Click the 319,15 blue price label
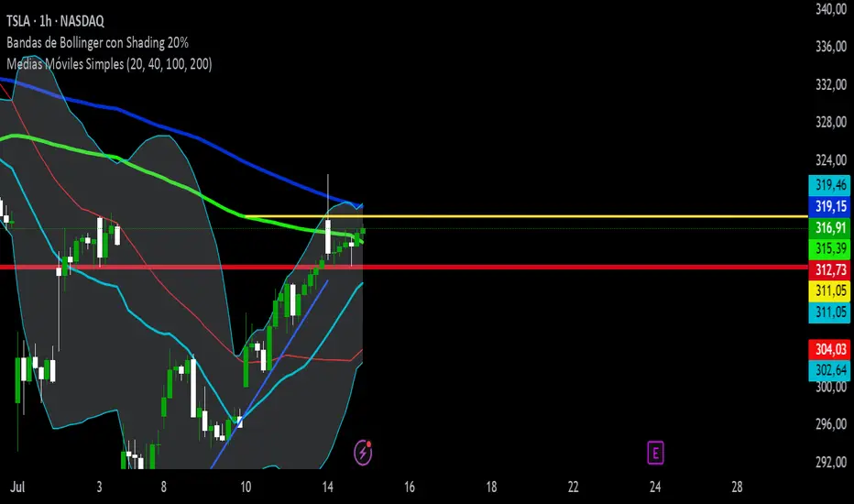 [x=829, y=206]
